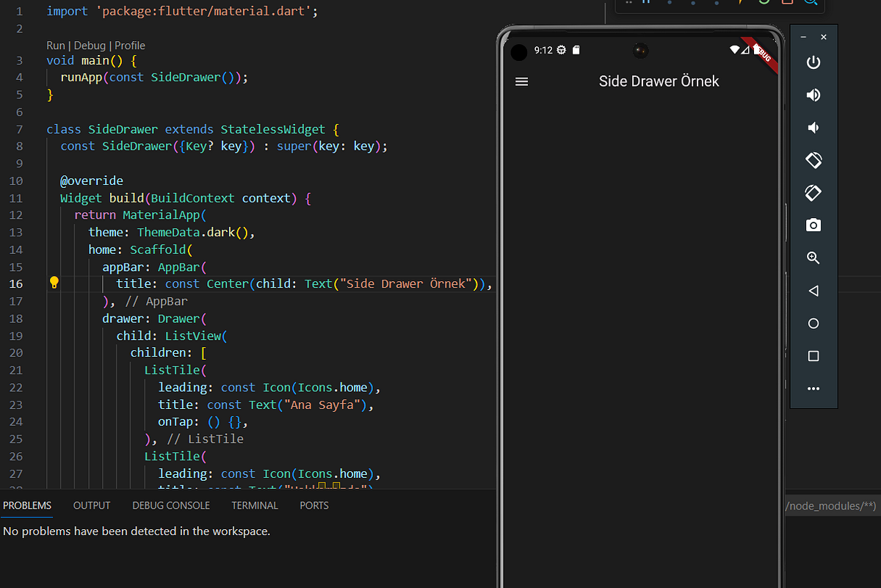The height and width of the screenshot is (588, 881).
Task: Capture a screenshot of the emulator
Action: point(813,225)
